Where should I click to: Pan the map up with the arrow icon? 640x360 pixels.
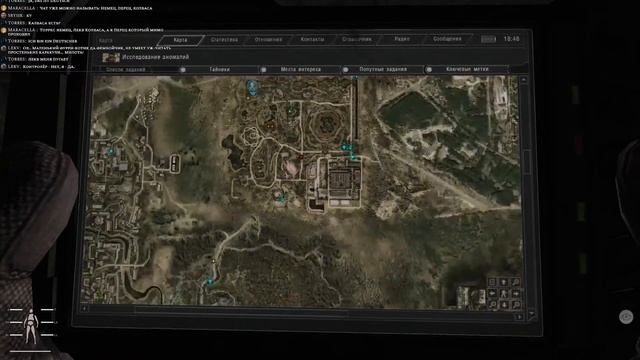click(x=504, y=282)
